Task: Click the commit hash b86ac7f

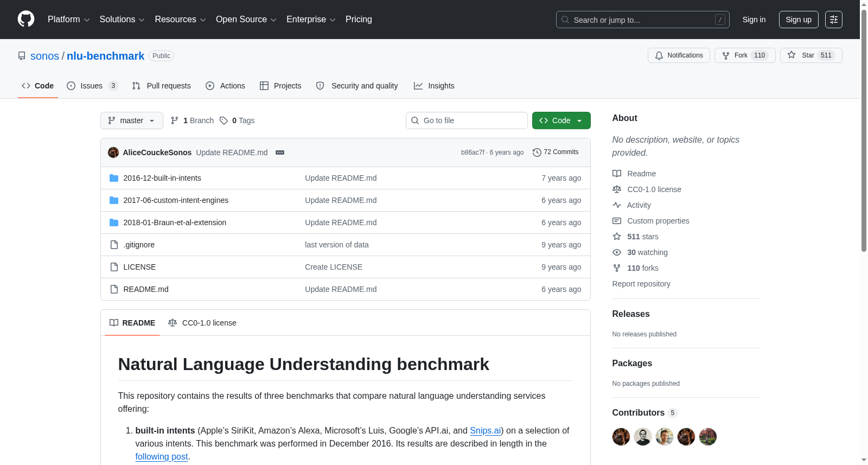Action: 473,152
